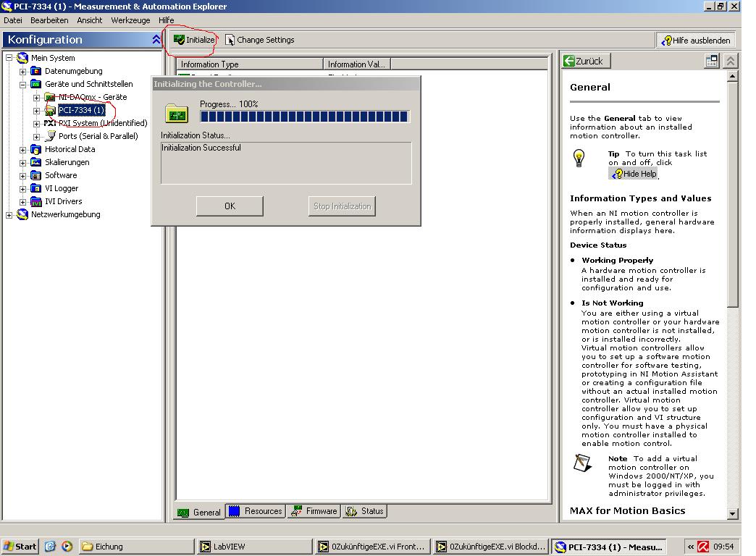Click Internet Explorer quick launch icon
This screenshot has width=756, height=556.
pos(50,547)
